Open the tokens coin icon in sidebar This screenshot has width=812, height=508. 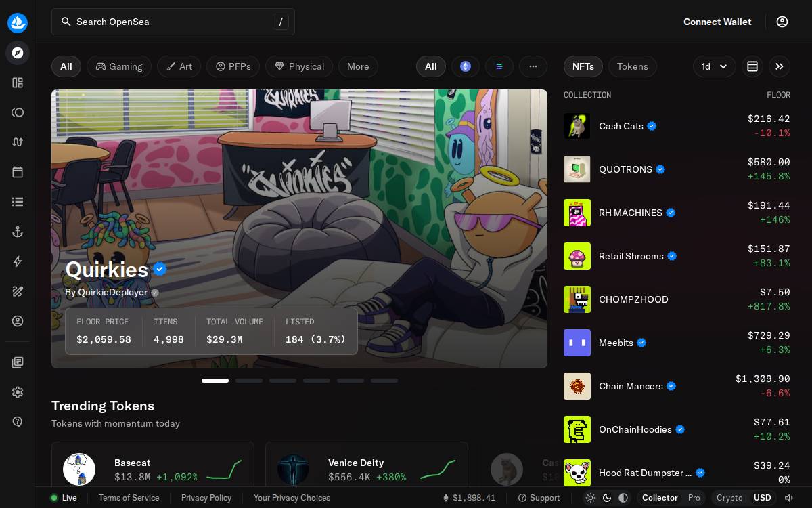click(18, 112)
